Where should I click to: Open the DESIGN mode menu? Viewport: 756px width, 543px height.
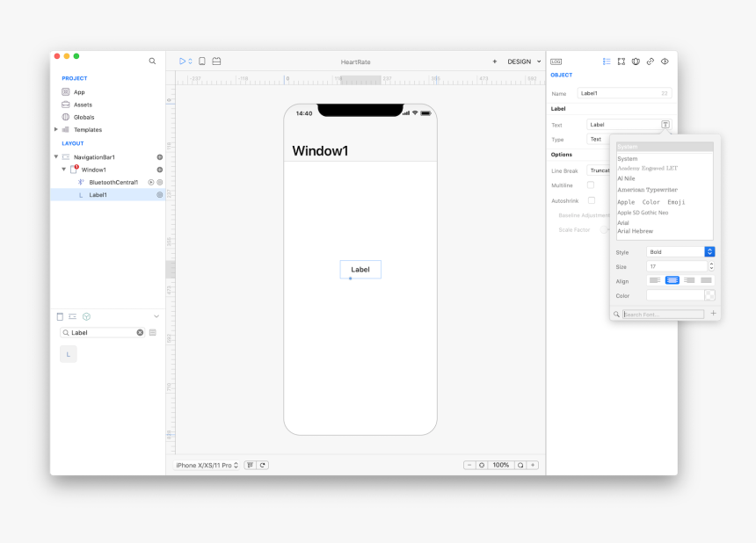pos(524,62)
